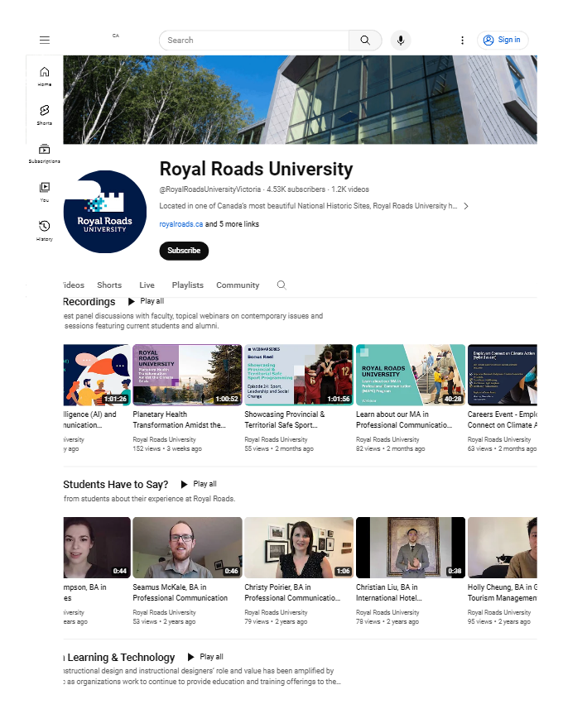Open the Planetary Health Transformation video thumbnail
563x728 pixels.
point(187,375)
